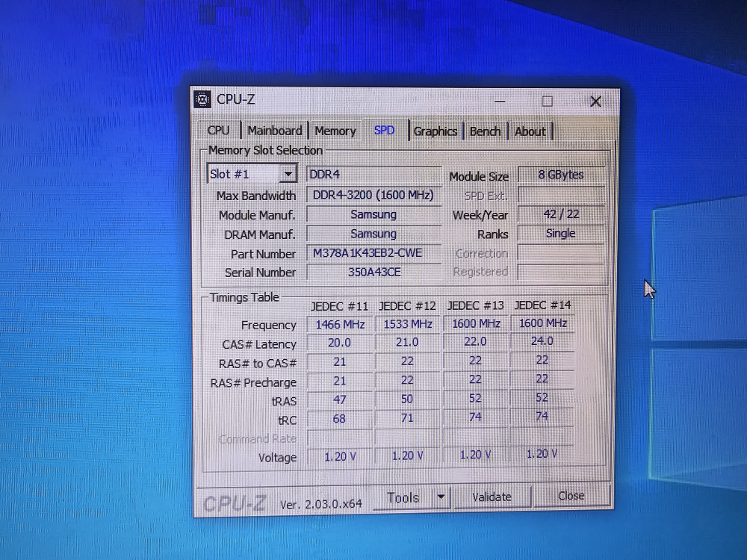The image size is (747, 560).
Task: Click the Memory Slot Selection group label
Action: pyautogui.click(x=265, y=151)
